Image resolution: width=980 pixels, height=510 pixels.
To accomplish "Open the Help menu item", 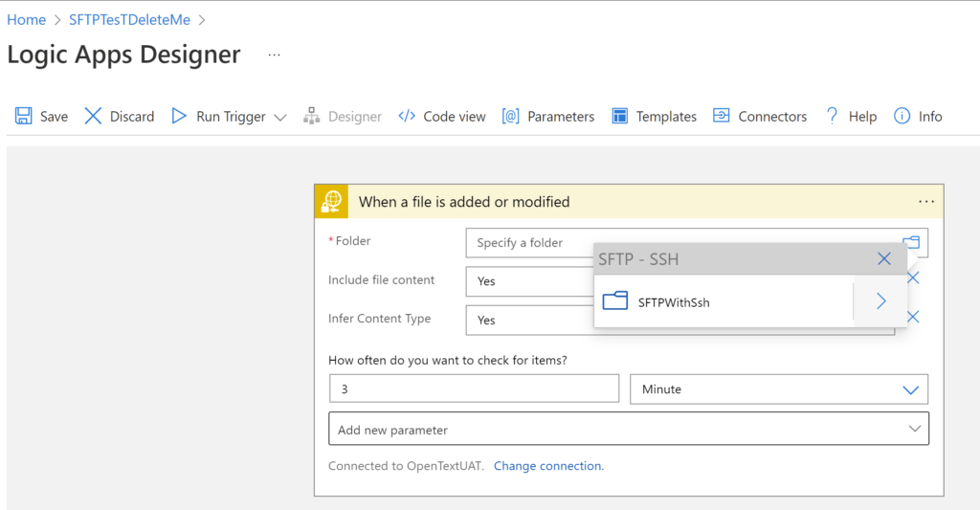I will pos(862,117).
